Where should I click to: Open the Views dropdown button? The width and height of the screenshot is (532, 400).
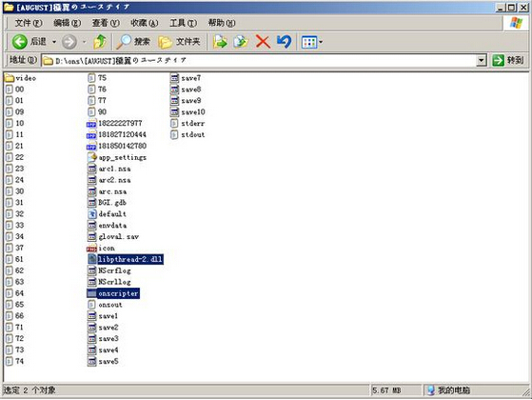point(312,42)
